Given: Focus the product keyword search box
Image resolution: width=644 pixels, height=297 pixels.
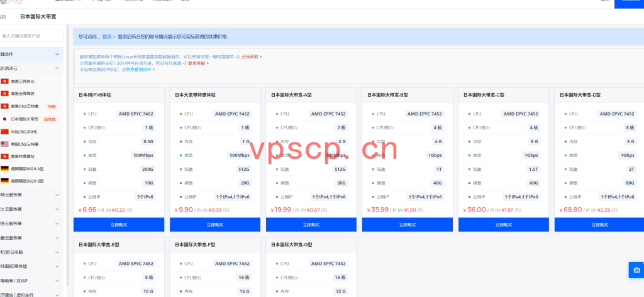Looking at the screenshot, I should [31, 36].
